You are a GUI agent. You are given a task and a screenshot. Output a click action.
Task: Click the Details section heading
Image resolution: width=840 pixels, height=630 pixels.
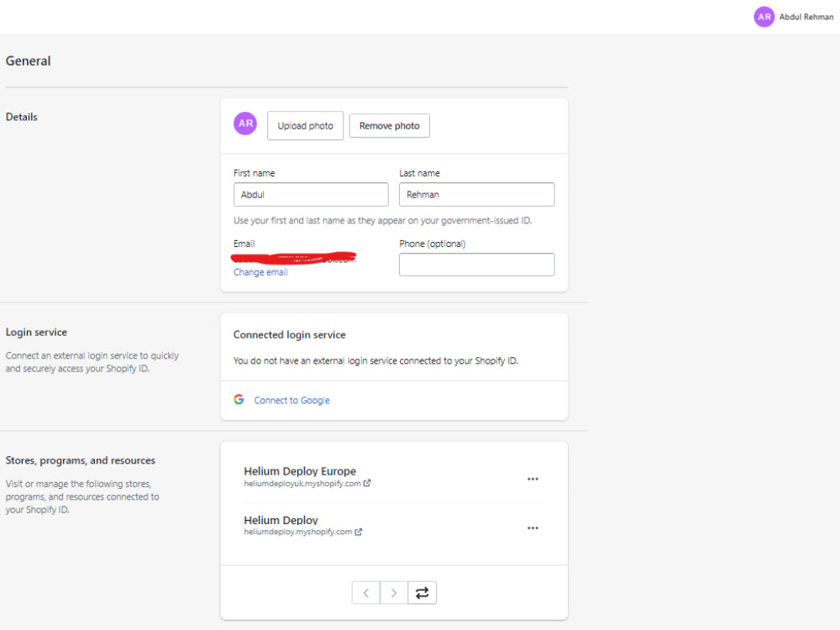click(x=22, y=117)
